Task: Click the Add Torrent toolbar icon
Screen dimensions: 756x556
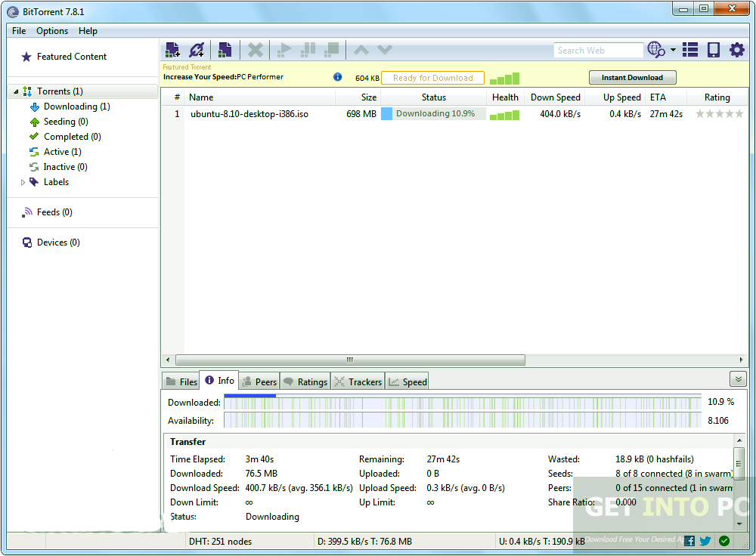Action: (x=172, y=50)
